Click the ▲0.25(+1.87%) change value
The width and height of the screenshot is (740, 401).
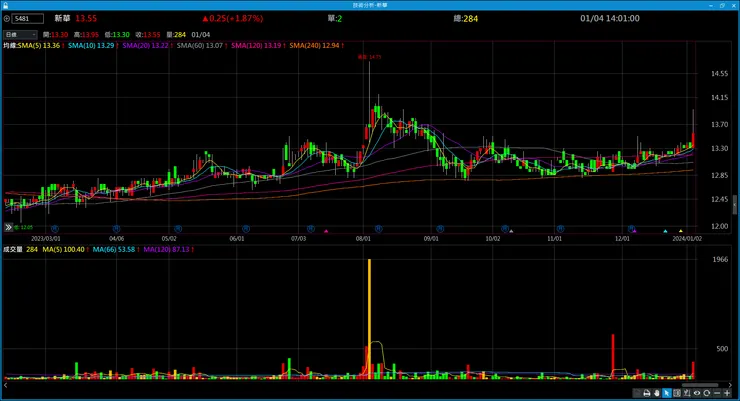(x=233, y=18)
